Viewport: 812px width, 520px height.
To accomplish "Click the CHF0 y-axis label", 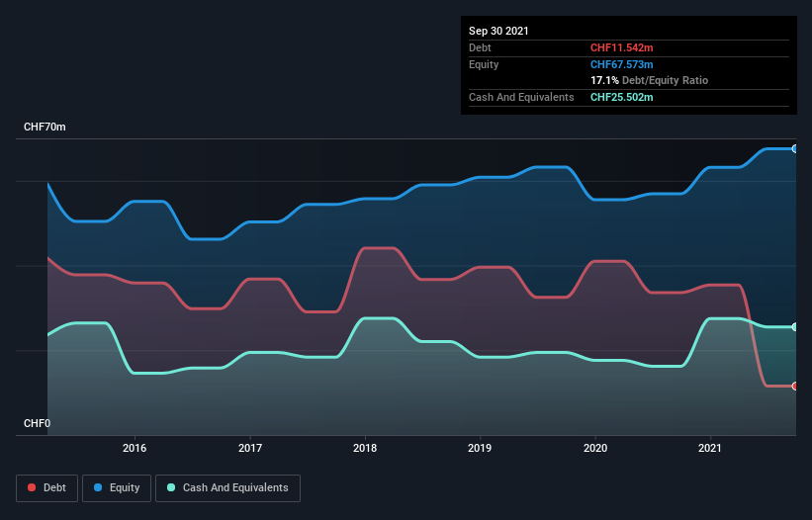I will 37,423.
